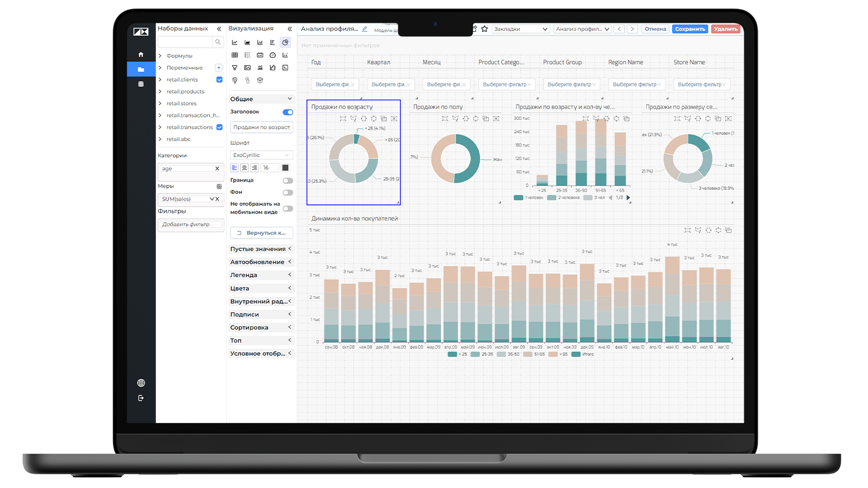The height and width of the screenshot is (488, 868).
Task: Click the globe language icon
Action: 141,383
